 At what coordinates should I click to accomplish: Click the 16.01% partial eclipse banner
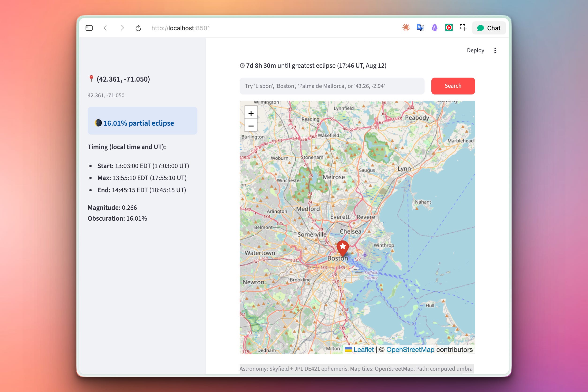143,121
